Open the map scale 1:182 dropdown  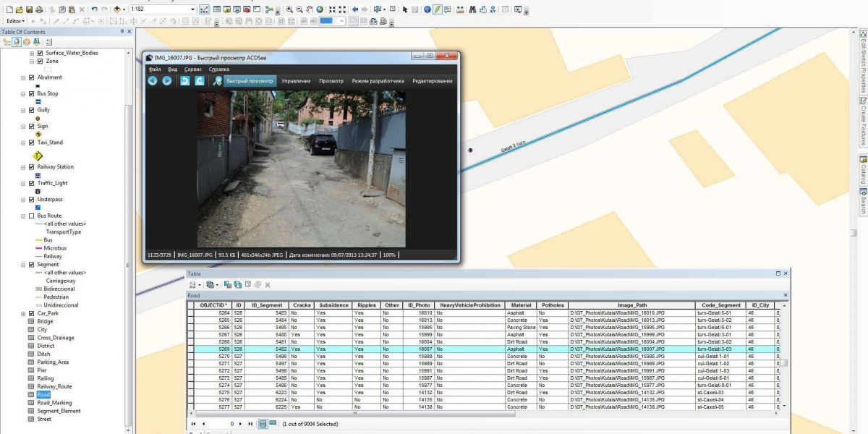tap(192, 9)
